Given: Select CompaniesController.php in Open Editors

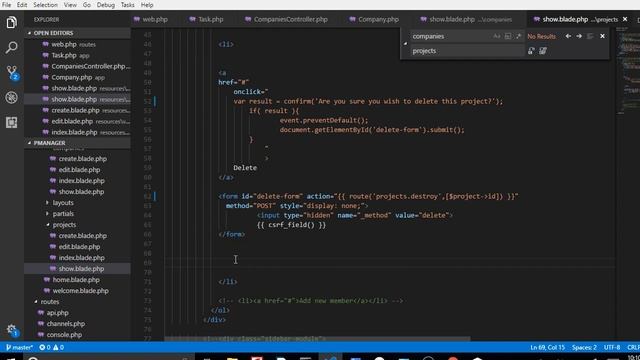Looking at the screenshot, I should [x=78, y=67].
